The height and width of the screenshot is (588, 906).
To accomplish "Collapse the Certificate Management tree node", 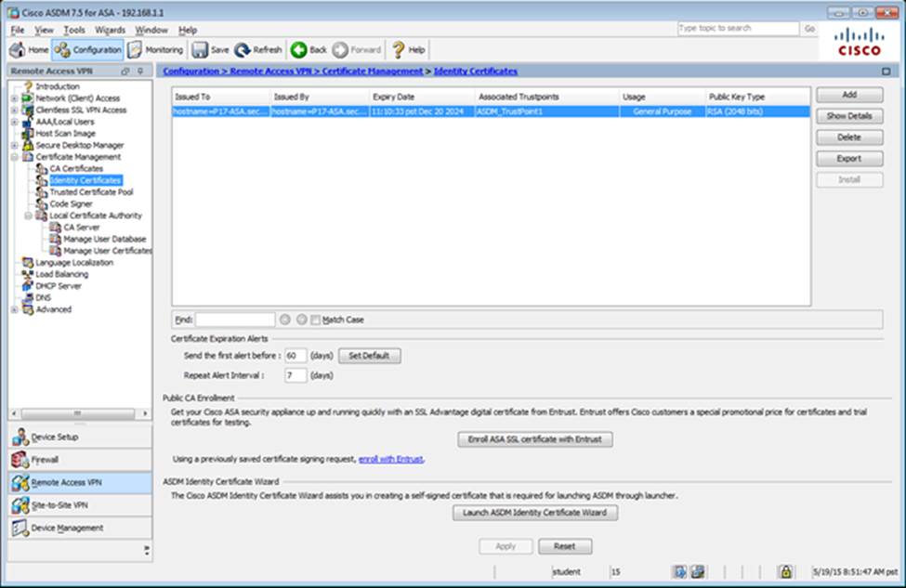I will (14, 157).
